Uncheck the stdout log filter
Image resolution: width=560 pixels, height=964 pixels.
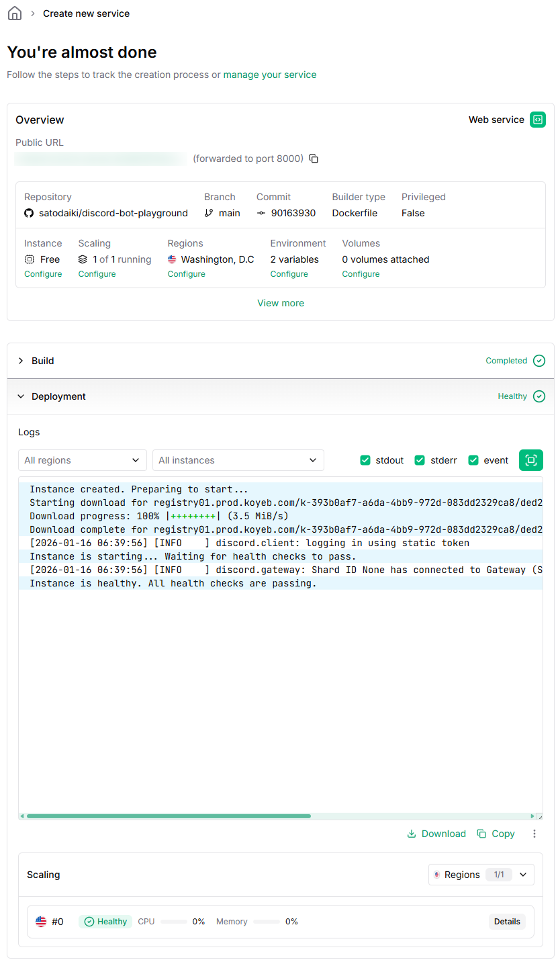pyautogui.click(x=365, y=460)
